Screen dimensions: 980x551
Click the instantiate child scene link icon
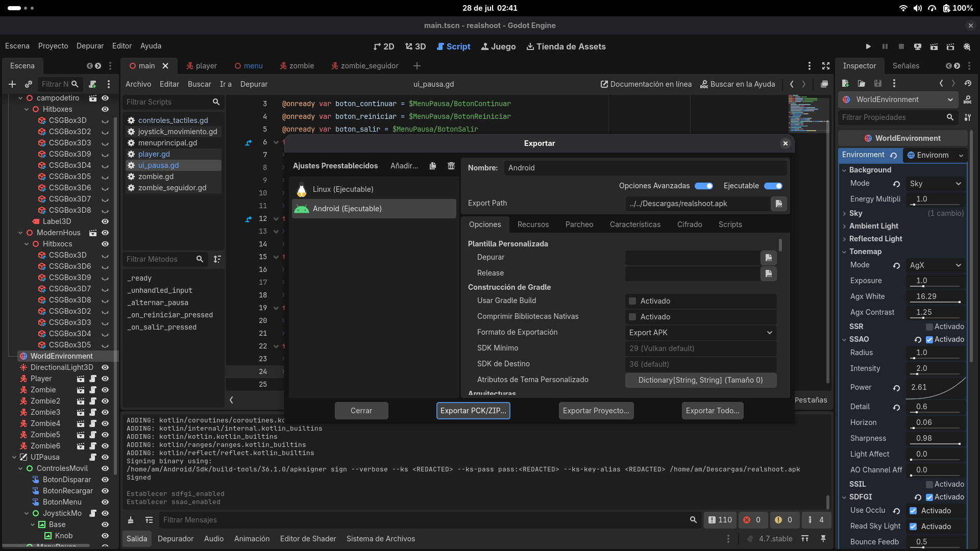pos(29,84)
